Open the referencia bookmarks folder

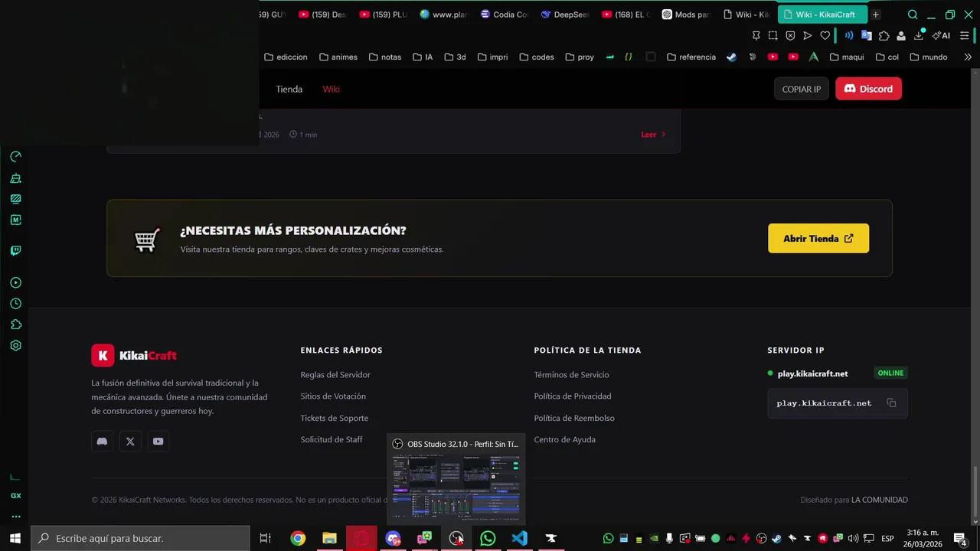(691, 57)
